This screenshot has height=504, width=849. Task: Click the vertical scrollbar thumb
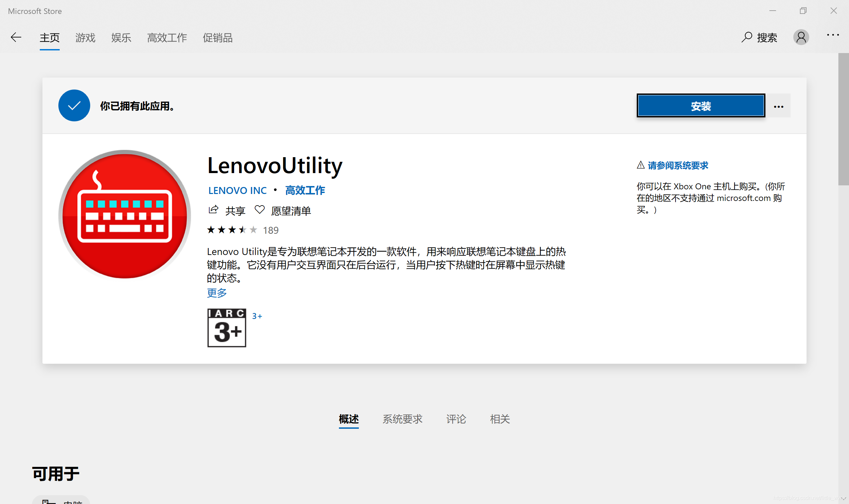844,119
